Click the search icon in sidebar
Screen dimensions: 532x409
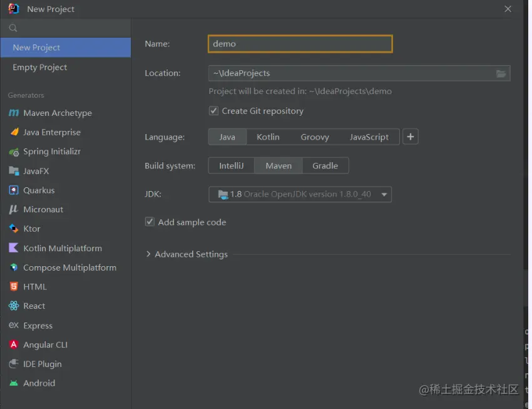tap(13, 28)
